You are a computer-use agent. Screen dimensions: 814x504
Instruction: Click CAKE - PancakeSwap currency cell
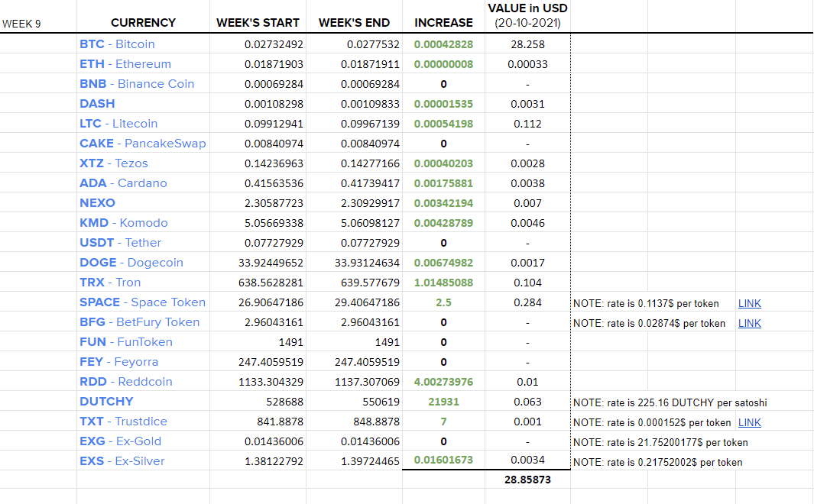(x=143, y=143)
